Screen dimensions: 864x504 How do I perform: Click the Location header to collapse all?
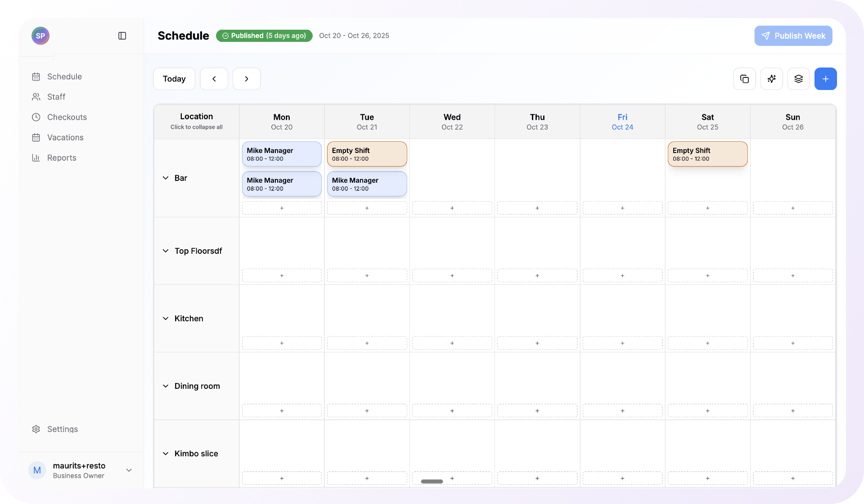197,121
